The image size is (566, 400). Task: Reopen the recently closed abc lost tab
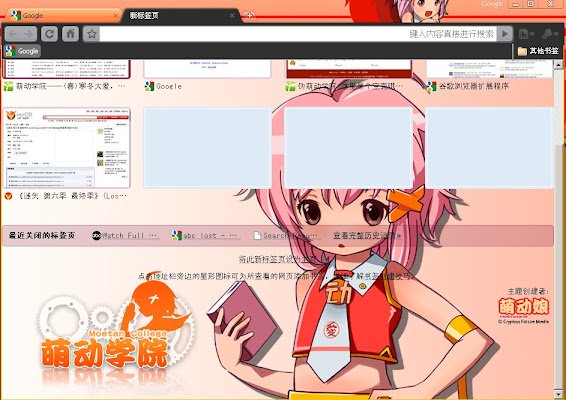[x=205, y=236]
